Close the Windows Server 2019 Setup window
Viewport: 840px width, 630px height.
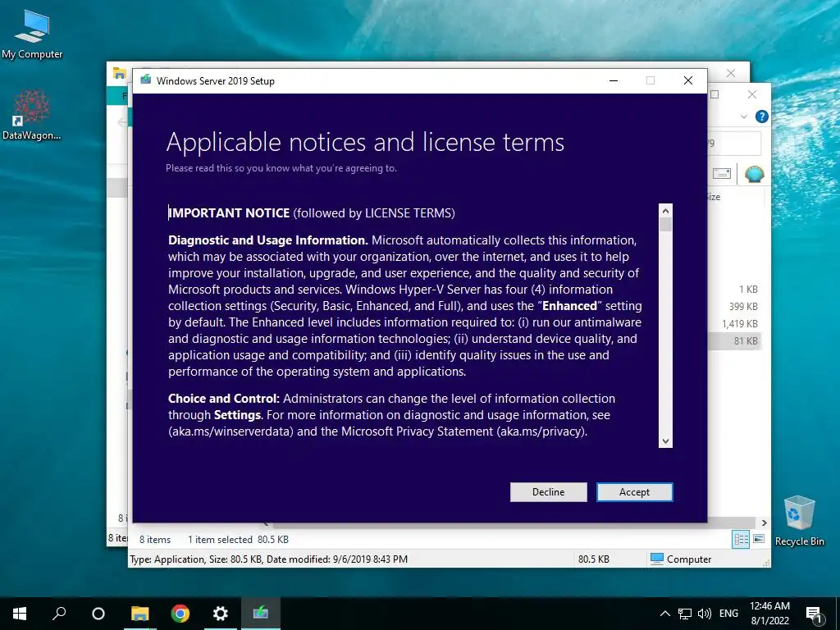tap(688, 81)
